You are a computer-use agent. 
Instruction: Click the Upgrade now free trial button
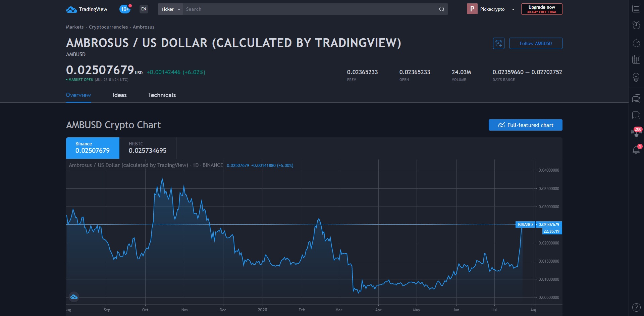tap(542, 9)
